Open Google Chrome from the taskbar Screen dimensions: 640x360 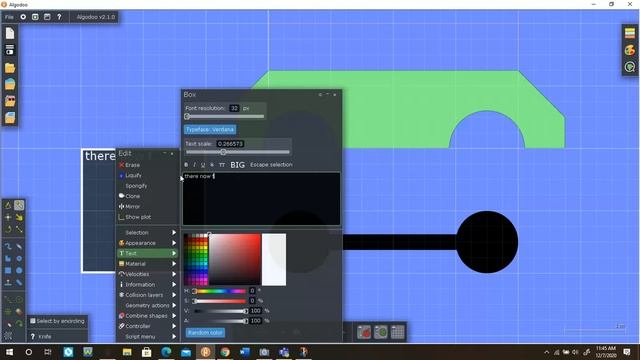coord(225,352)
